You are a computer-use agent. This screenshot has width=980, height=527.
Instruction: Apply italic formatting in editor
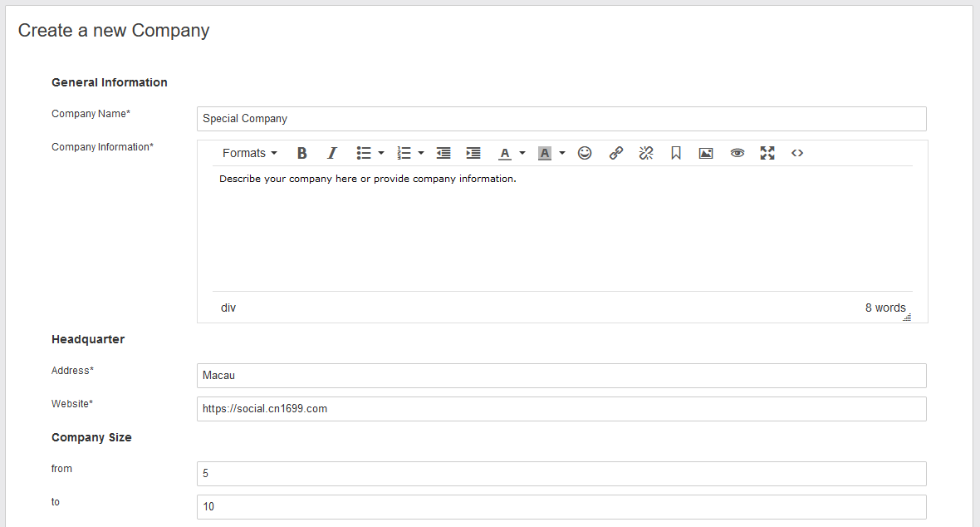click(x=332, y=153)
